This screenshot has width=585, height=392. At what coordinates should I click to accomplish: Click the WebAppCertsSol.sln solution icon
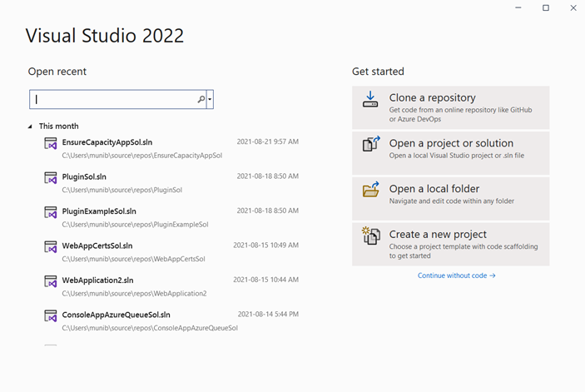(51, 246)
